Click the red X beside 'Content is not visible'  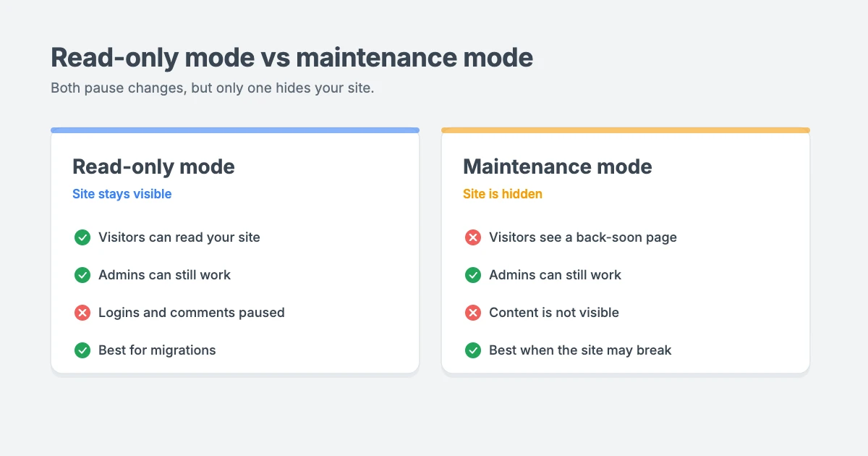[473, 313]
